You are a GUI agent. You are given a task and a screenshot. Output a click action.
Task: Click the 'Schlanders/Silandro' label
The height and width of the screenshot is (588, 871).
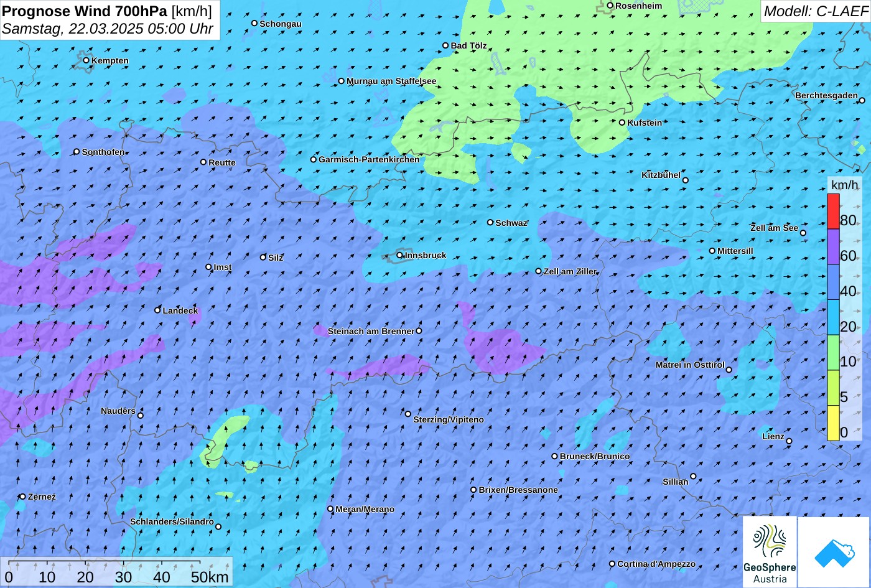172,521
